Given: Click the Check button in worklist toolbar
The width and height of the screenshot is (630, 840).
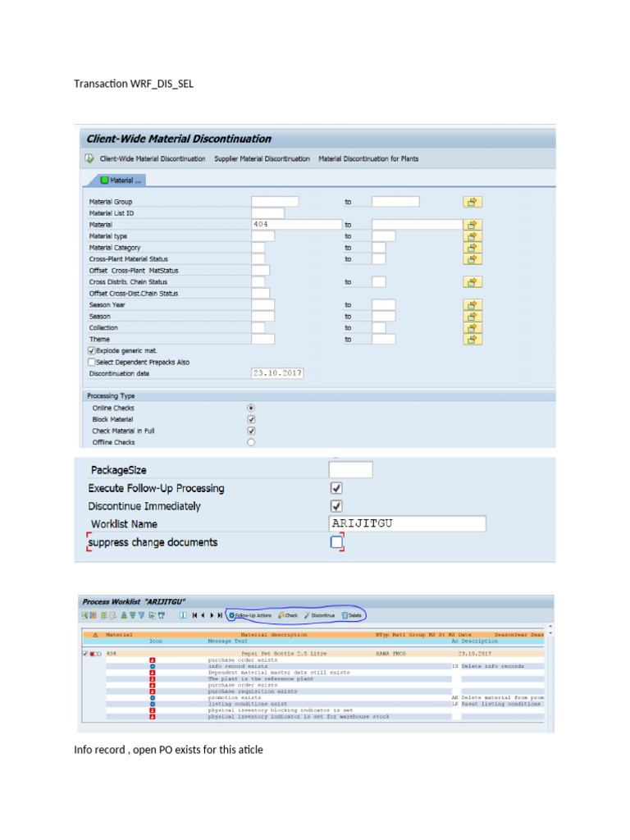Looking at the screenshot, I should click(288, 615).
